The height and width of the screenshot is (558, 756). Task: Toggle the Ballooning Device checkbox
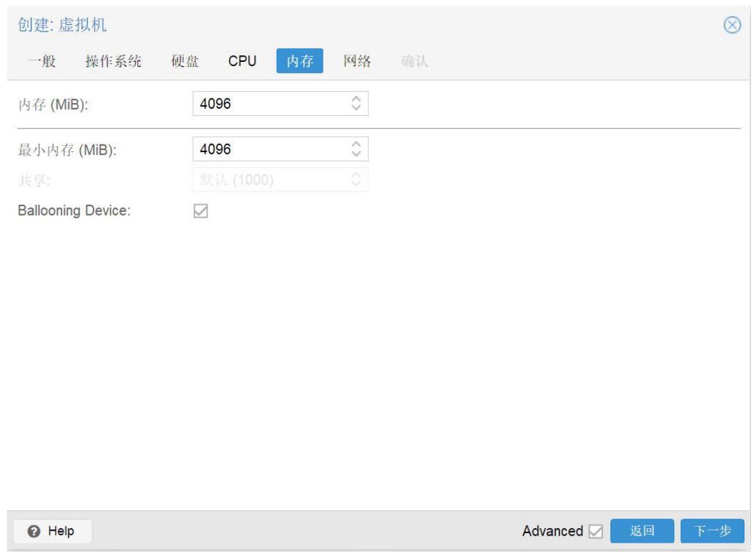[201, 211]
